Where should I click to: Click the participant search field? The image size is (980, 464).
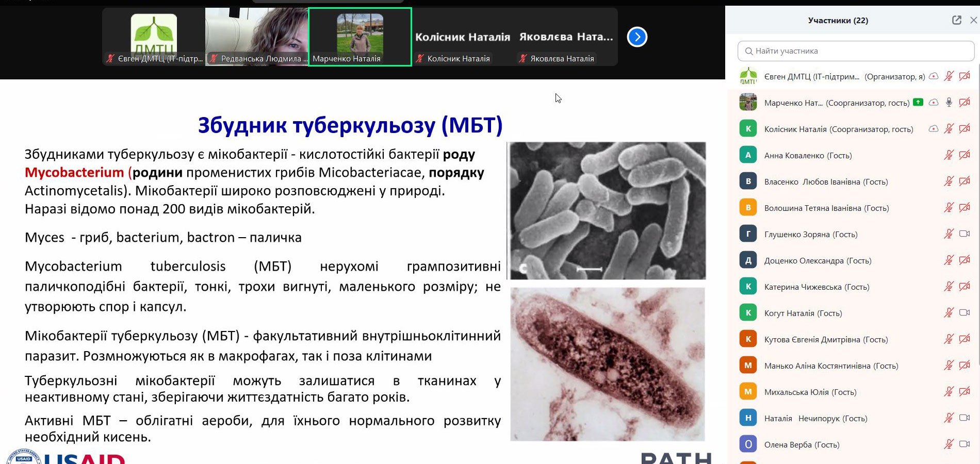[x=856, y=51]
